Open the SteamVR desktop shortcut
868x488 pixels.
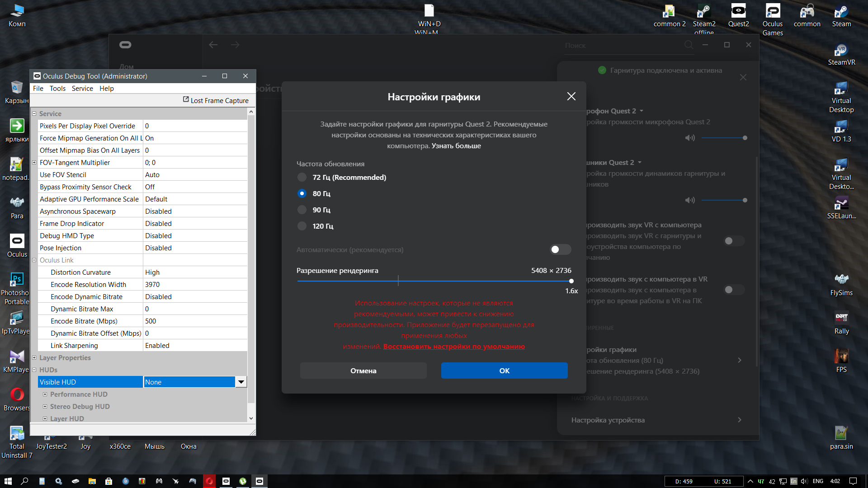[841, 55]
